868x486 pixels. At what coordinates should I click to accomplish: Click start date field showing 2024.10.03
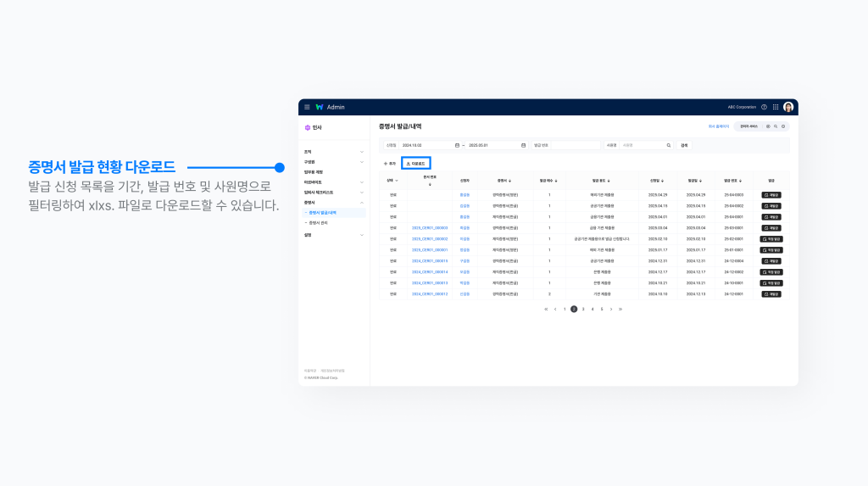click(431, 145)
